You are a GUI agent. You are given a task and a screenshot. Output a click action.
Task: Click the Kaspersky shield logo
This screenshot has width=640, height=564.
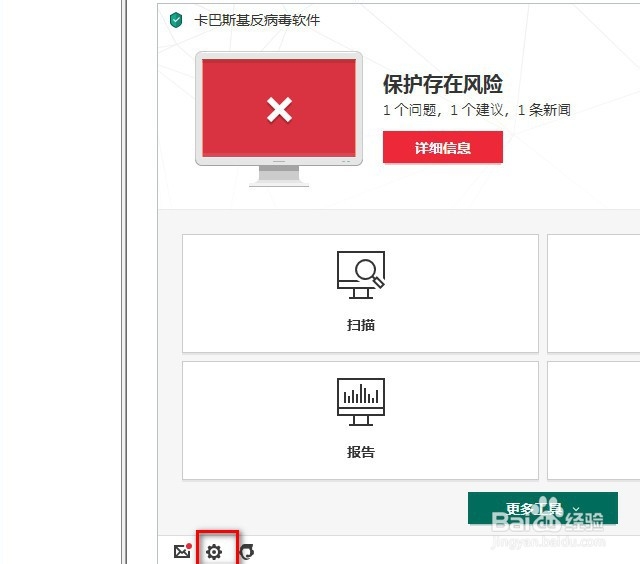coord(176,20)
